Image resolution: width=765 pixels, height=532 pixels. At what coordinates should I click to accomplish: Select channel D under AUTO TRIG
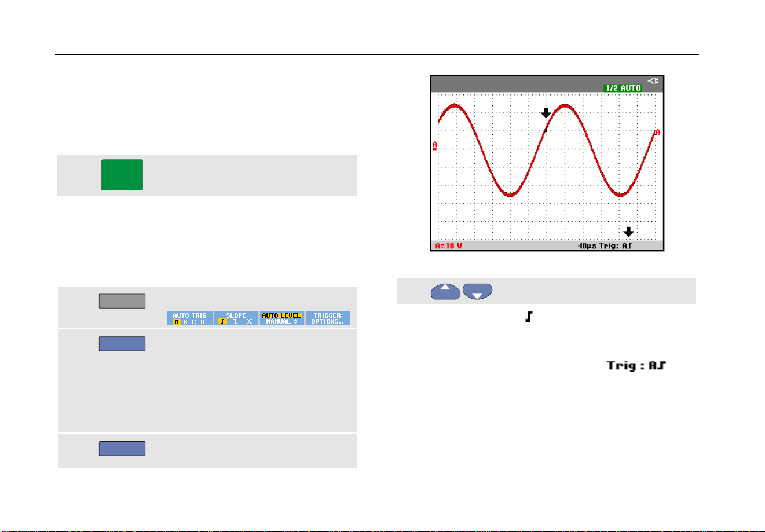[x=203, y=322]
